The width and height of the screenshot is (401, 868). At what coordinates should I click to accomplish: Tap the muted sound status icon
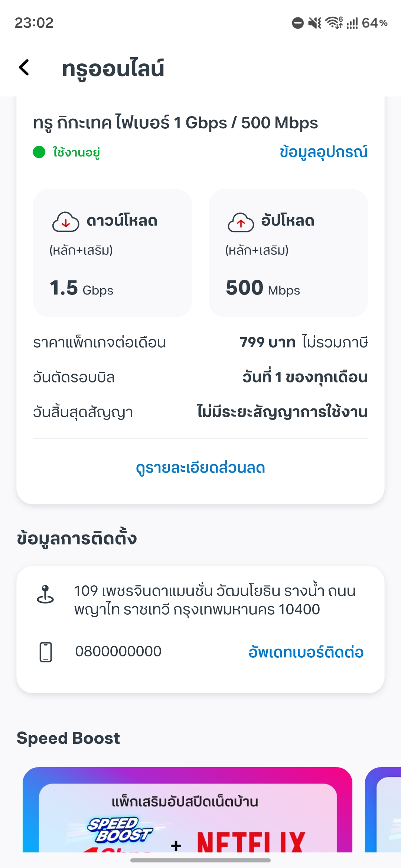click(x=315, y=23)
